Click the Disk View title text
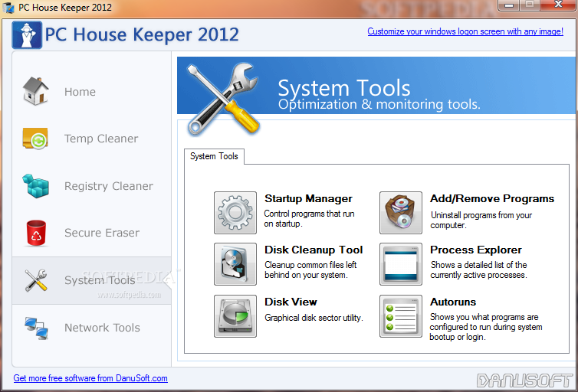The width and height of the screenshot is (578, 392). coord(291,302)
